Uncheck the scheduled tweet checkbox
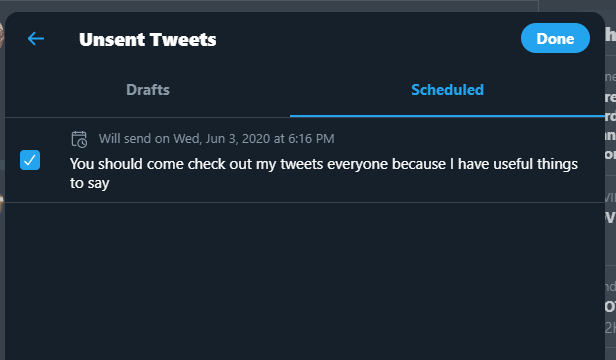This screenshot has width=616, height=360. (x=30, y=160)
